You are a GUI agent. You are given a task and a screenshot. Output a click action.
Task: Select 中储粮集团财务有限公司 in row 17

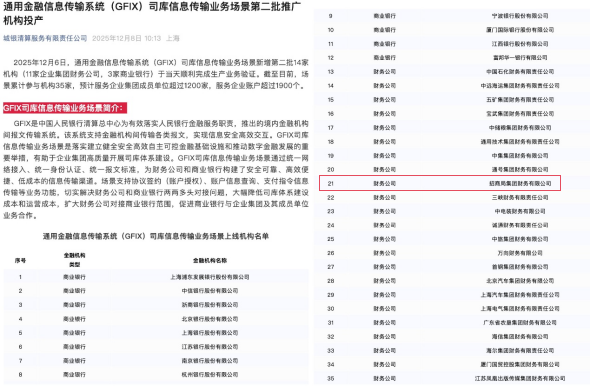[x=520, y=127]
